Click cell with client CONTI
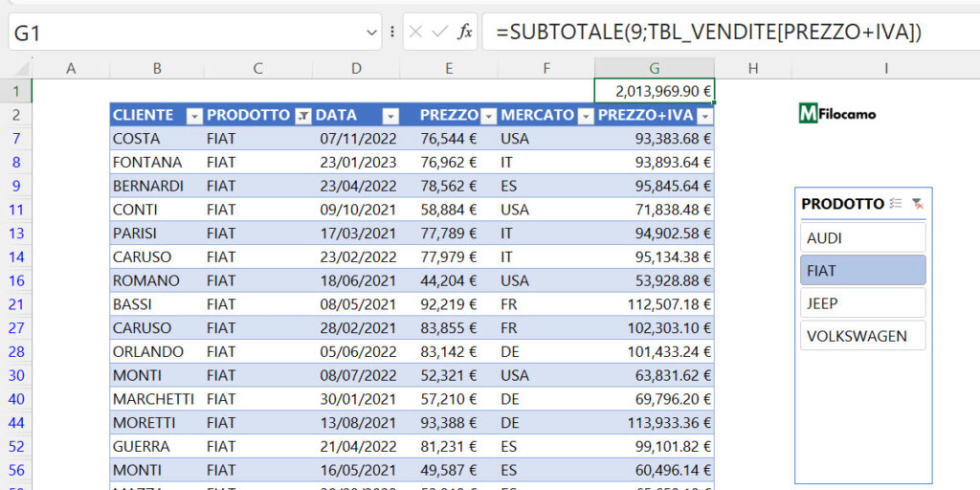The width and height of the screenshot is (980, 490). coord(157,210)
